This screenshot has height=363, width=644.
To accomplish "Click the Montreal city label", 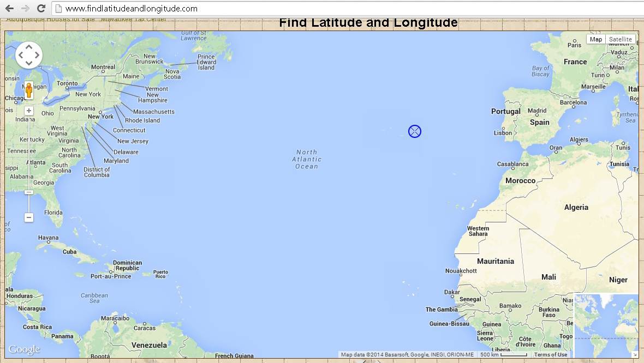I will 103,67.
